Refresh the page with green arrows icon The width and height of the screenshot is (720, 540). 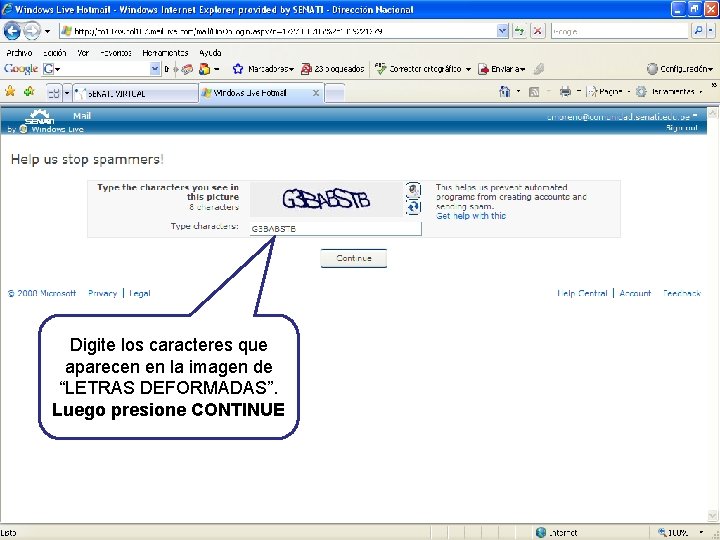(x=519, y=31)
